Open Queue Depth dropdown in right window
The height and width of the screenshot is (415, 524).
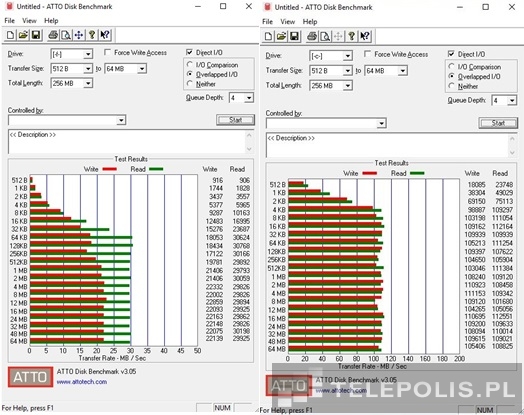click(512, 101)
